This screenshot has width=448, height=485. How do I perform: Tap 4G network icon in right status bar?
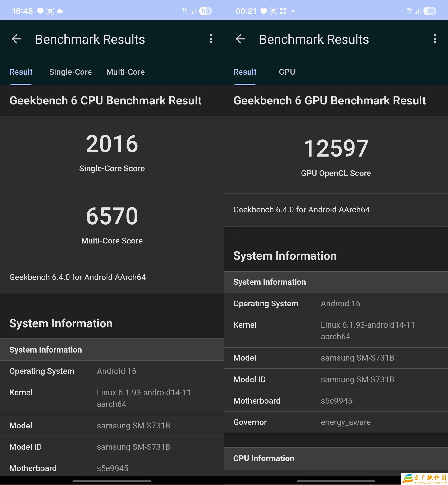point(409,11)
